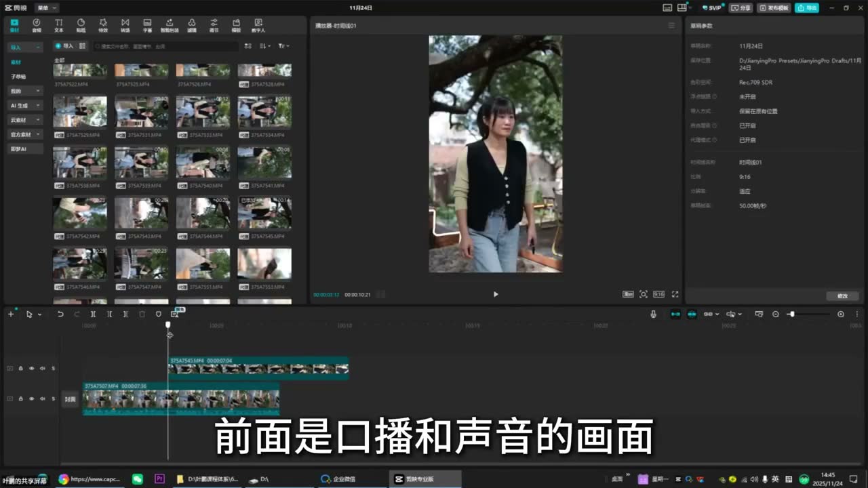Open the 特效 (Effects) panel tab
This screenshot has width=868, height=488.
click(x=103, y=26)
